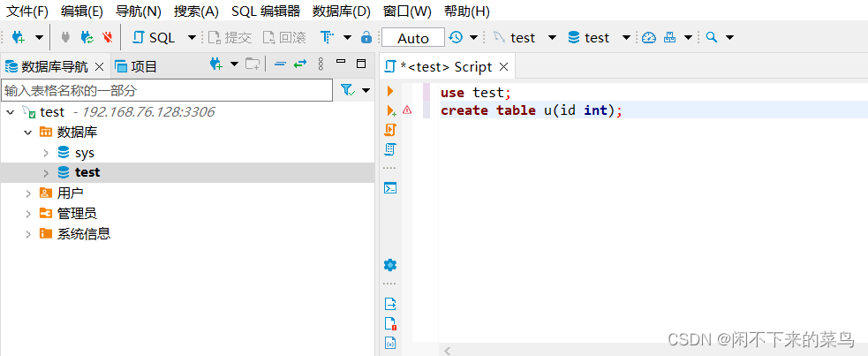The image size is (868, 356).
Task: Open the 编辑(E) menu
Action: [82, 11]
